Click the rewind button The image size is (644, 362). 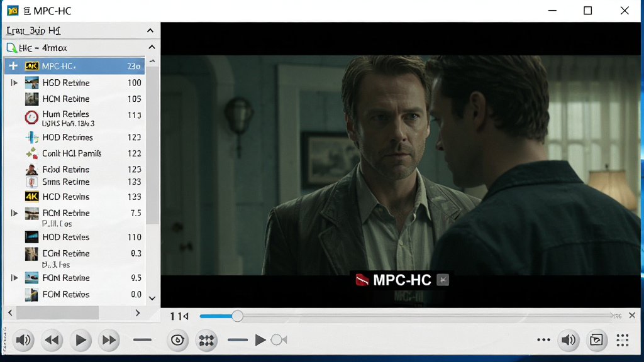[x=52, y=340]
